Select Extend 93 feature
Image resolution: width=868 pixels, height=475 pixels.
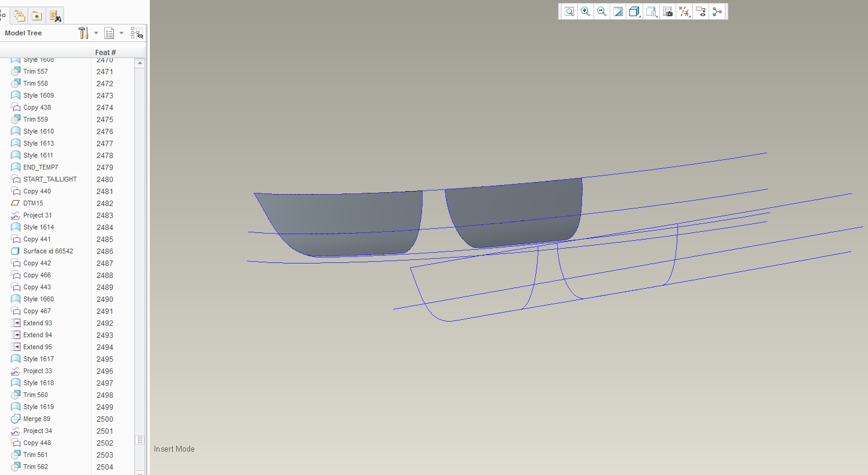coord(38,323)
